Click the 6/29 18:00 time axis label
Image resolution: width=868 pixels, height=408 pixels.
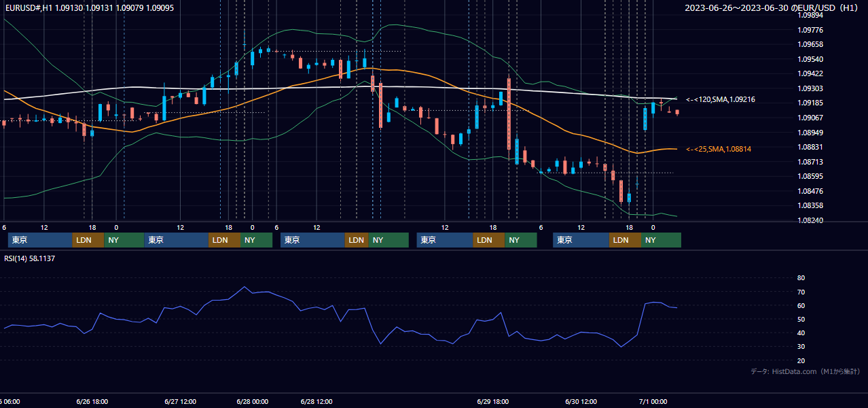(x=494, y=401)
